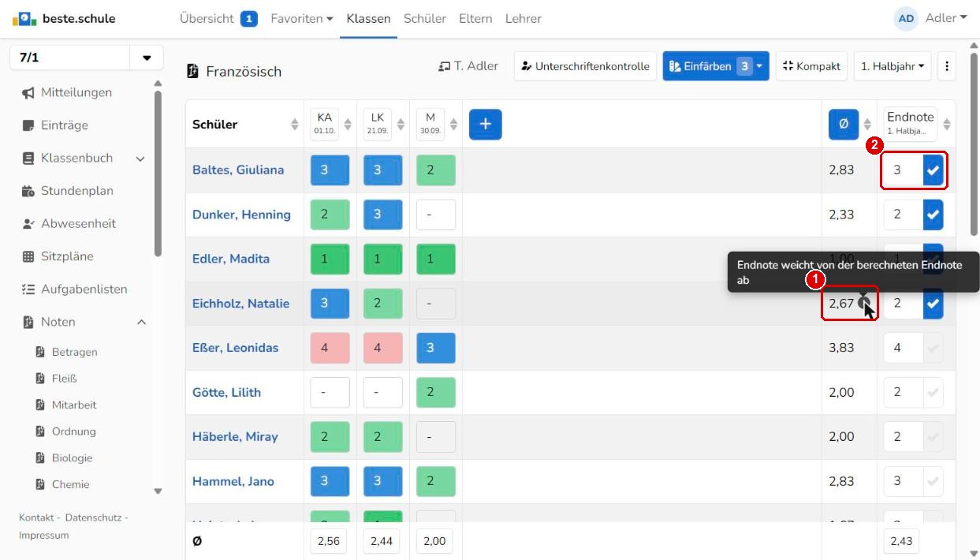
Task: Collapse the Noten sidebar section
Action: (x=141, y=322)
